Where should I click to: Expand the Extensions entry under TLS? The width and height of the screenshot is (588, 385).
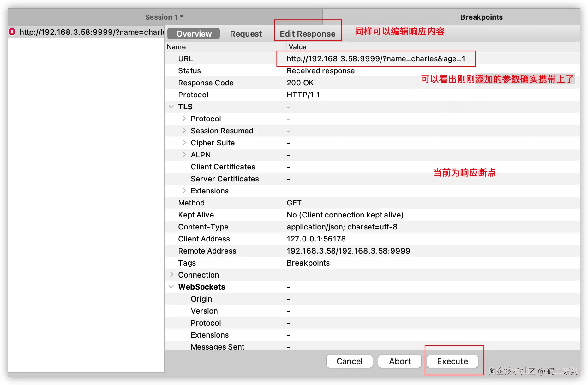[x=184, y=190]
